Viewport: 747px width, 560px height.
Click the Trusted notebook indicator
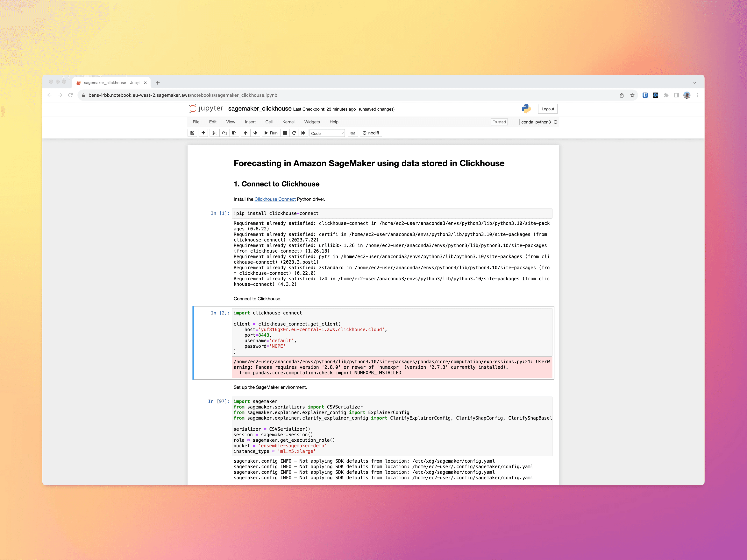pos(499,122)
